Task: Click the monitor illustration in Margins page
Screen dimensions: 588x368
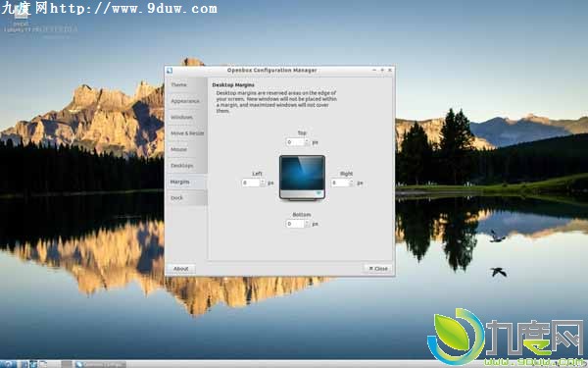Action: [302, 178]
